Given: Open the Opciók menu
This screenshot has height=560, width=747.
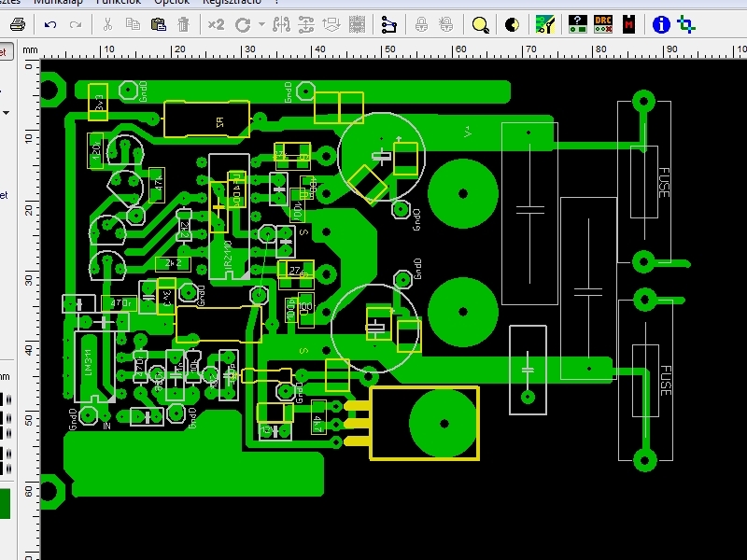Looking at the screenshot, I should click(x=172, y=2).
